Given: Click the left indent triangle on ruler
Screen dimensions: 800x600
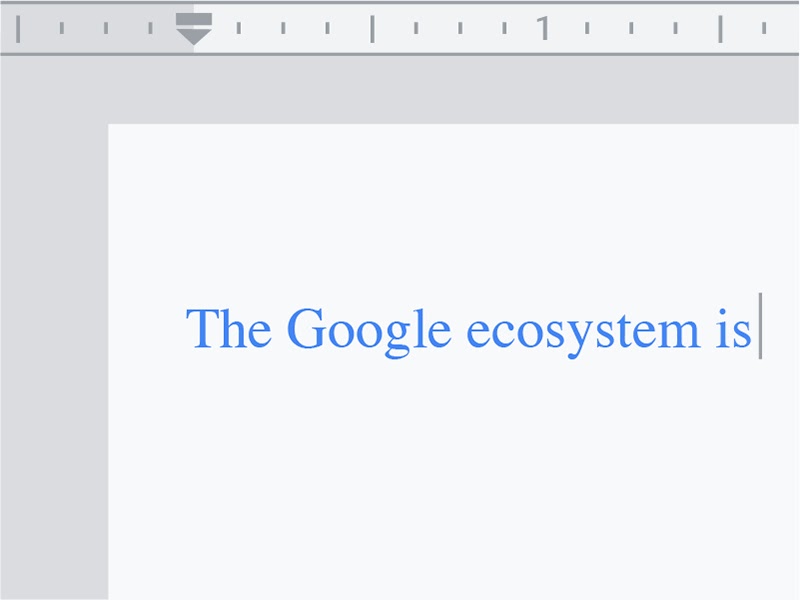Looking at the screenshot, I should click(x=194, y=37).
